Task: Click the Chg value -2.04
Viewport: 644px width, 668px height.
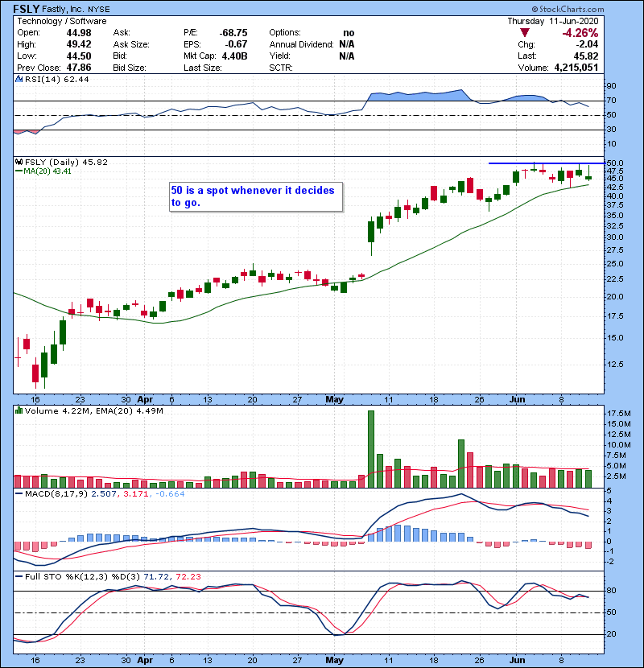Action: click(587, 44)
